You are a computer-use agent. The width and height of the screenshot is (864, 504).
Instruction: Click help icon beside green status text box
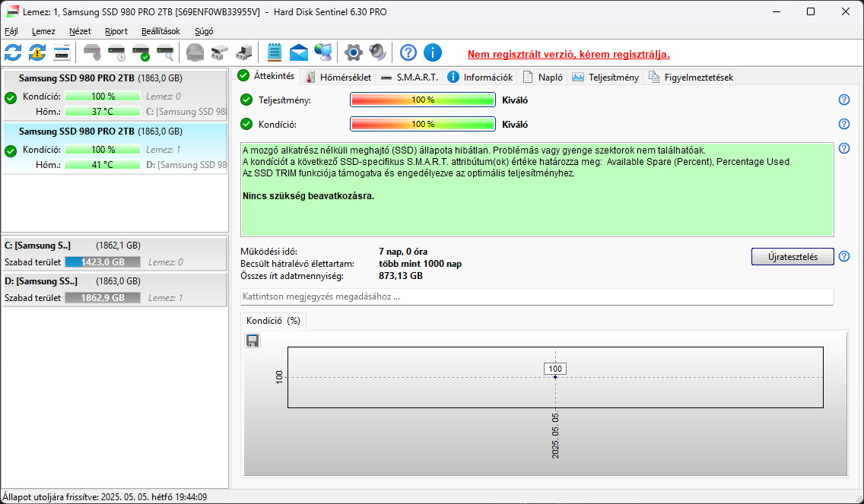[843, 148]
